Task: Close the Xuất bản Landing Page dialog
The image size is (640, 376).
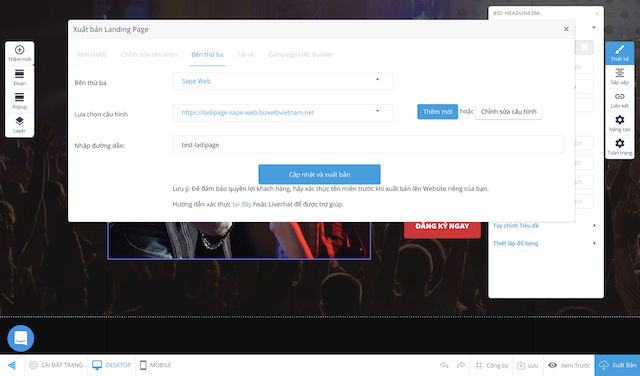Action: (566, 29)
